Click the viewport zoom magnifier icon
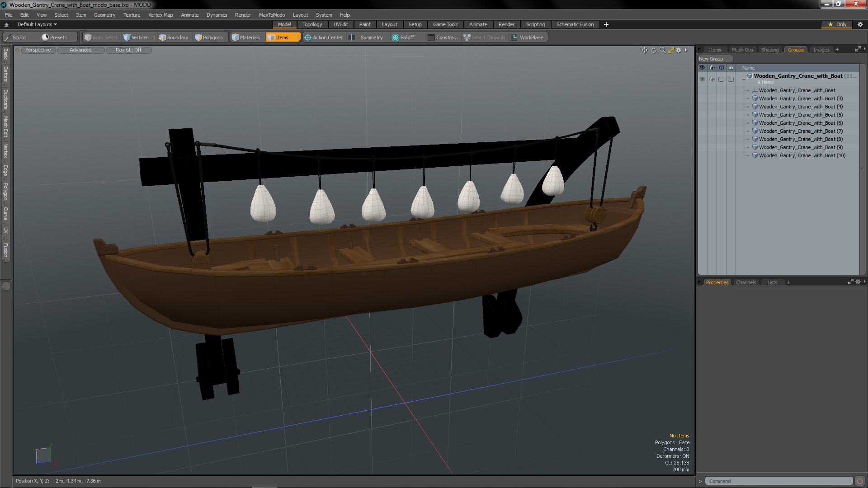868x488 pixels. (x=662, y=50)
